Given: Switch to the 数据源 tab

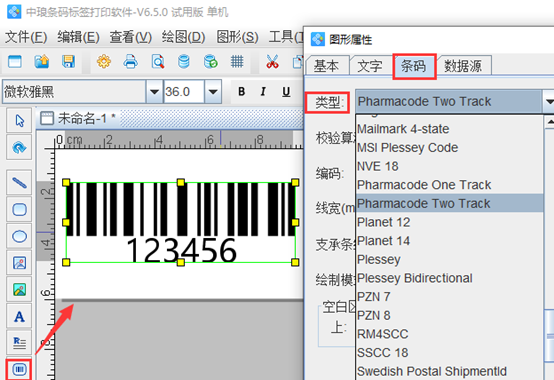Looking at the screenshot, I should [x=463, y=66].
